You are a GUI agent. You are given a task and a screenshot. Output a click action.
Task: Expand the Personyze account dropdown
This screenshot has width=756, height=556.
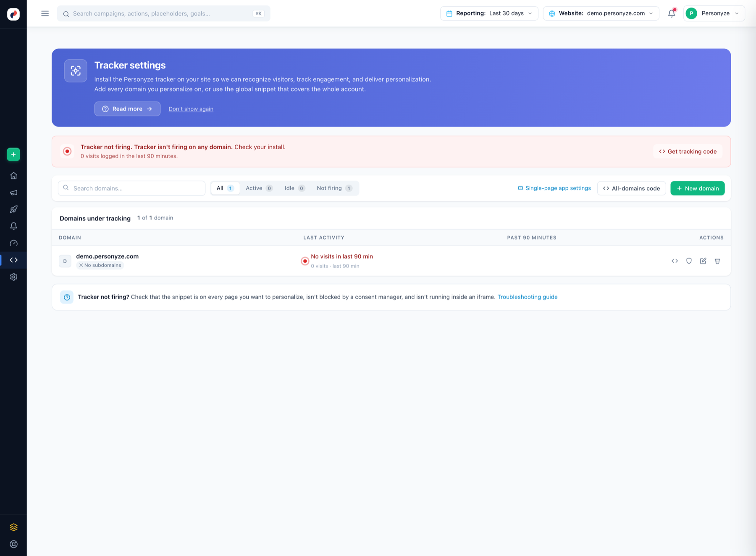tap(714, 13)
